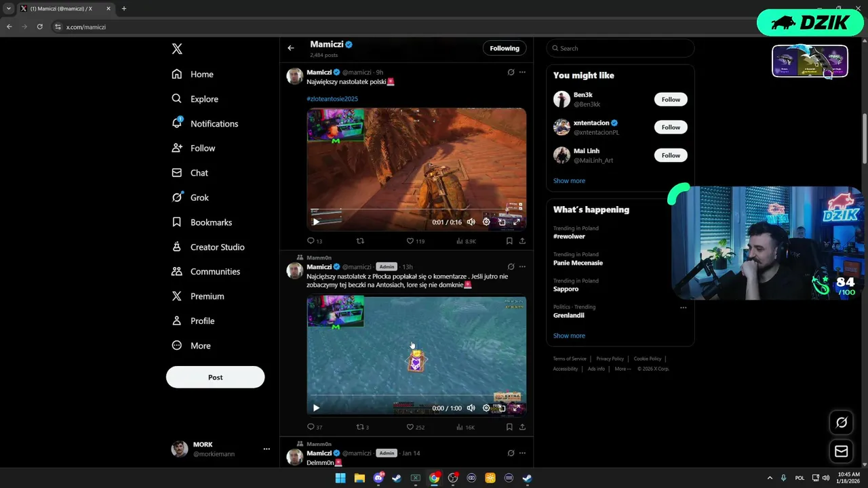Share the first post
The width and height of the screenshot is (868, 488).
[522, 241]
